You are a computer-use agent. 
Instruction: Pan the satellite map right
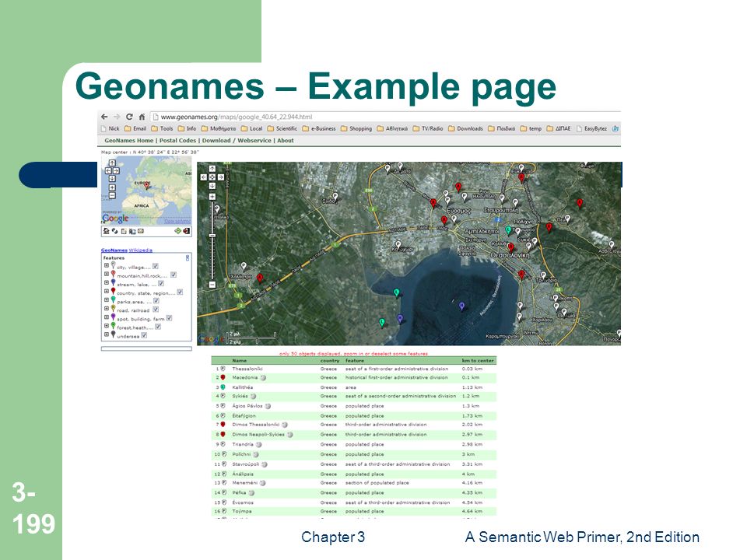click(x=220, y=177)
